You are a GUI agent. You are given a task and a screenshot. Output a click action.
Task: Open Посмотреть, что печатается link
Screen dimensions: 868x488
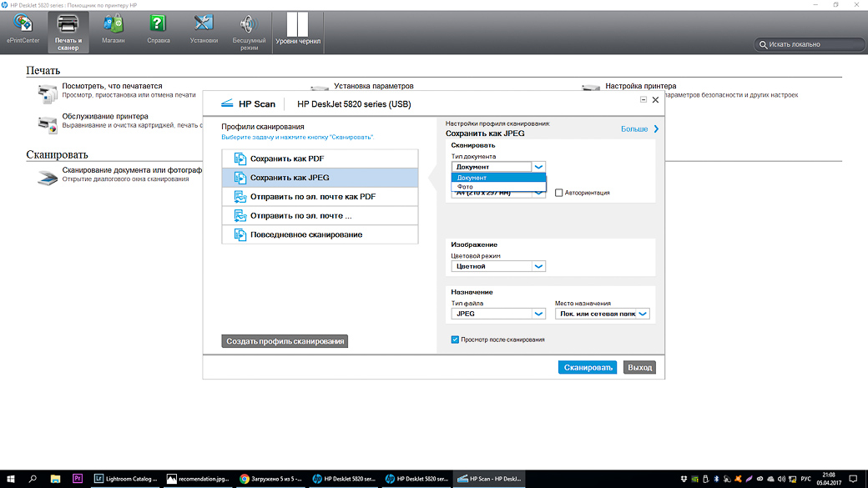pyautogui.click(x=112, y=86)
